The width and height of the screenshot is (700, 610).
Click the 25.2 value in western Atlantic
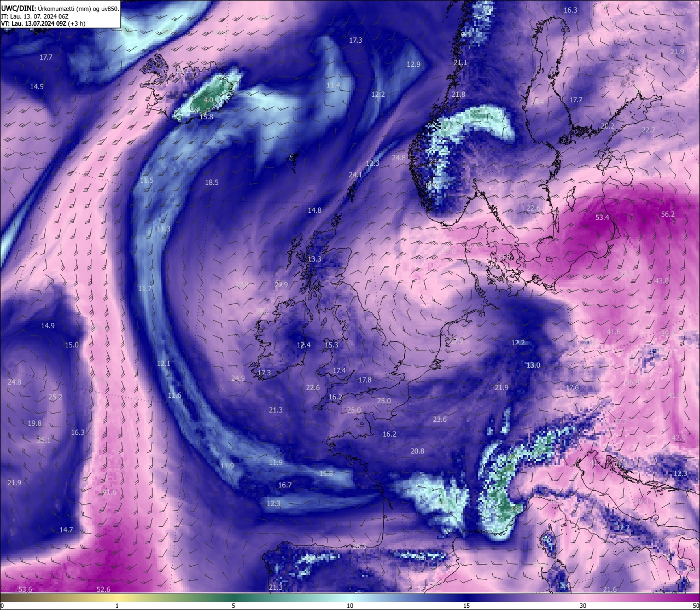(55, 397)
